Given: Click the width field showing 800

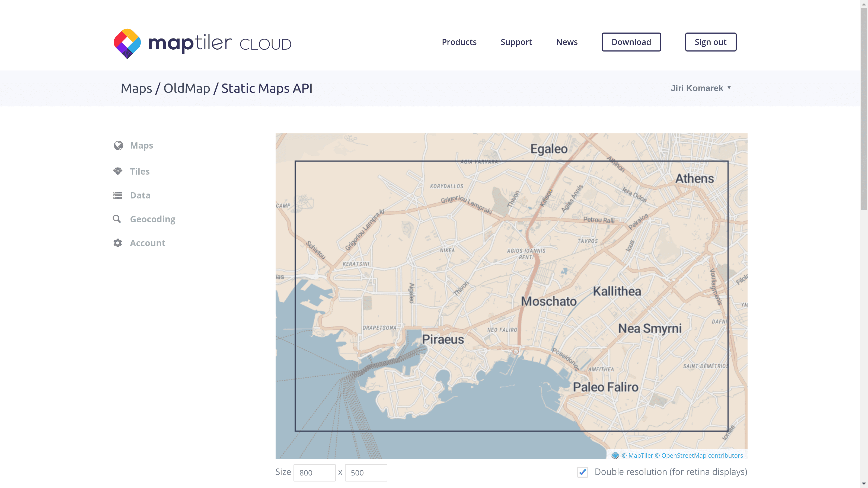Looking at the screenshot, I should click(x=314, y=473).
